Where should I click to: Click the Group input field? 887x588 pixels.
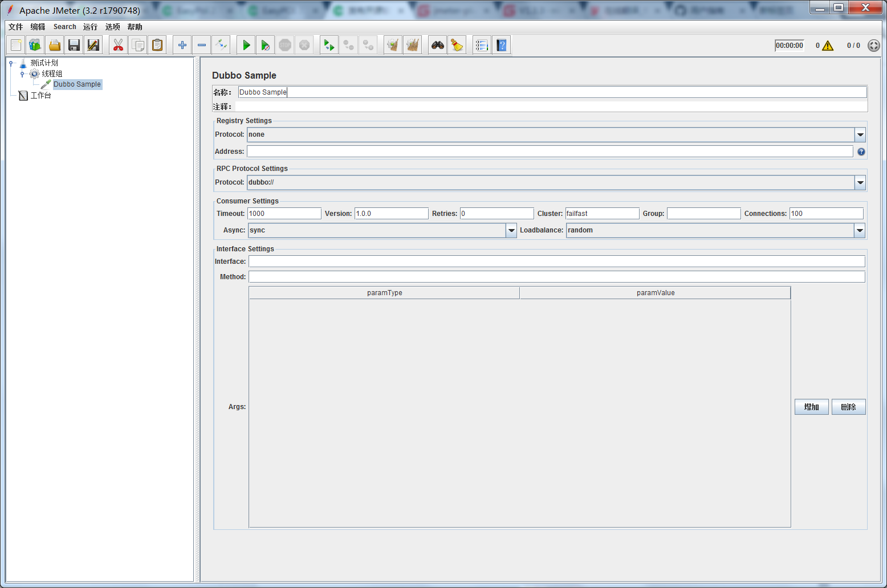pyautogui.click(x=704, y=214)
